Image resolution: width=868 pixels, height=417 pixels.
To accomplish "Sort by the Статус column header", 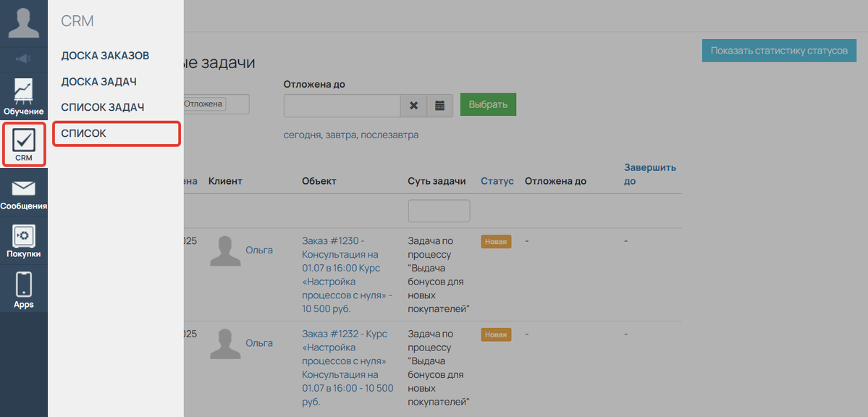I will coord(497,181).
